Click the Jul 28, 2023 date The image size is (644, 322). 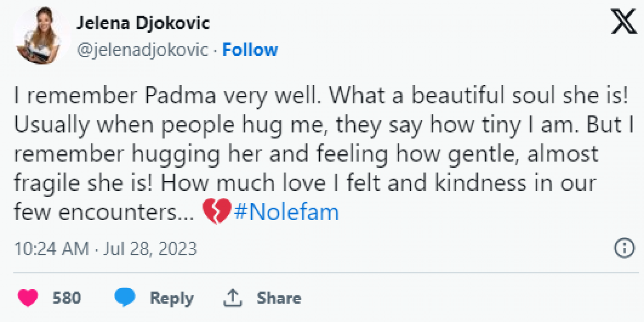149,249
